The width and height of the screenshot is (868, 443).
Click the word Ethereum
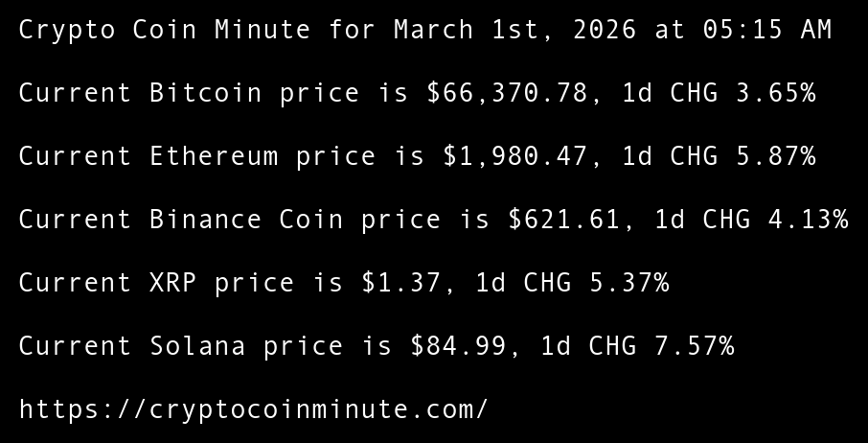click(214, 156)
